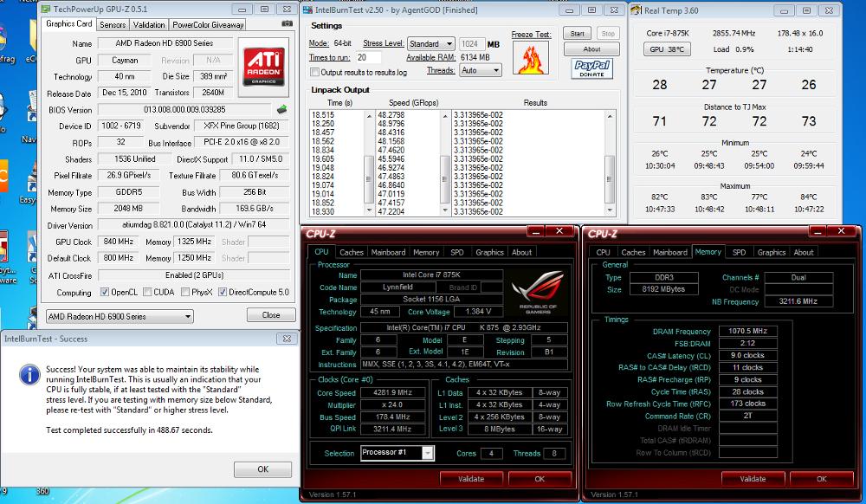Click OK in right CPU-Z Memory window
Screen dimensions: 866x504
[821, 479]
